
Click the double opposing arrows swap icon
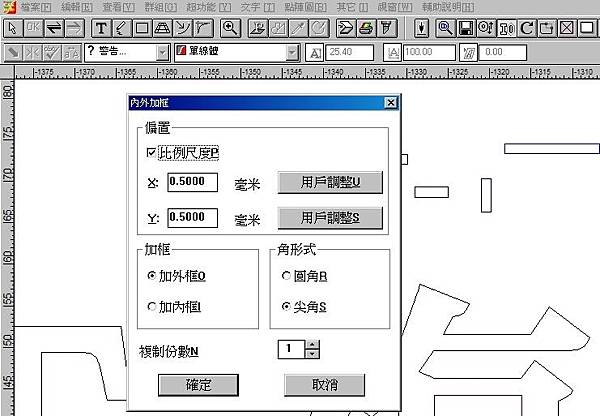(54, 28)
